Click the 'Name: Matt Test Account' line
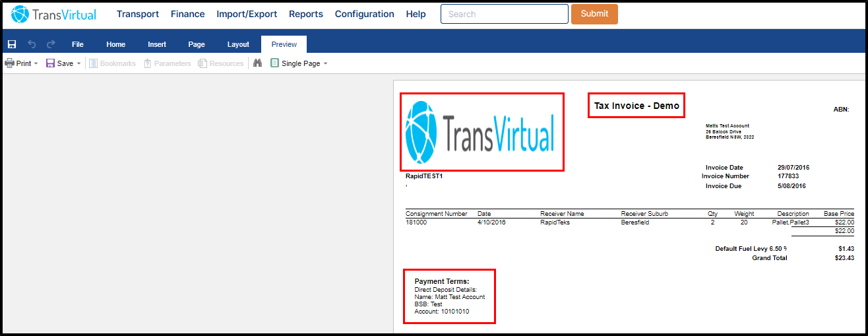Screen dimensions: 868x336 coord(450,297)
